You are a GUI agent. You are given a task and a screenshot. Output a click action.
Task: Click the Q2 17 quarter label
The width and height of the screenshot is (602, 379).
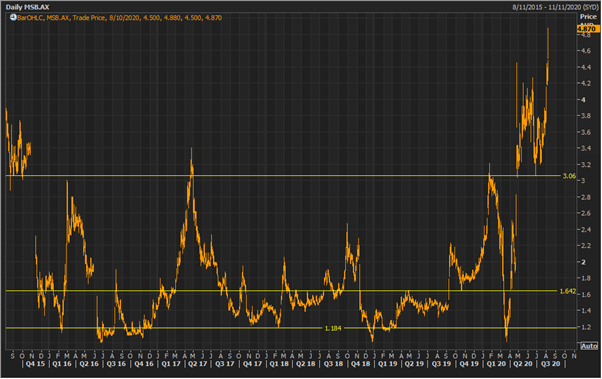[x=197, y=364]
